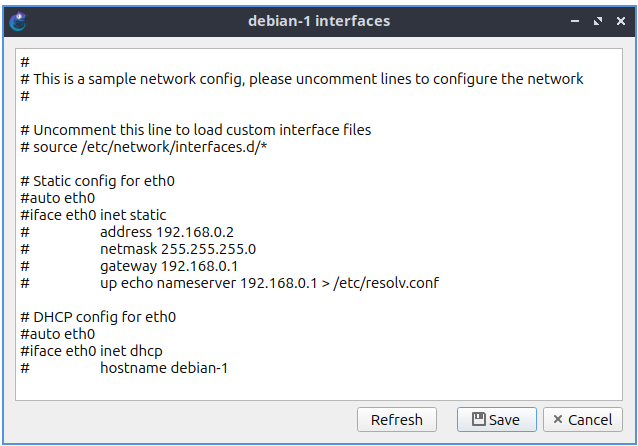The height and width of the screenshot is (446, 638).
Task: Click on the address 192.168.0.2 line
Action: point(166,232)
